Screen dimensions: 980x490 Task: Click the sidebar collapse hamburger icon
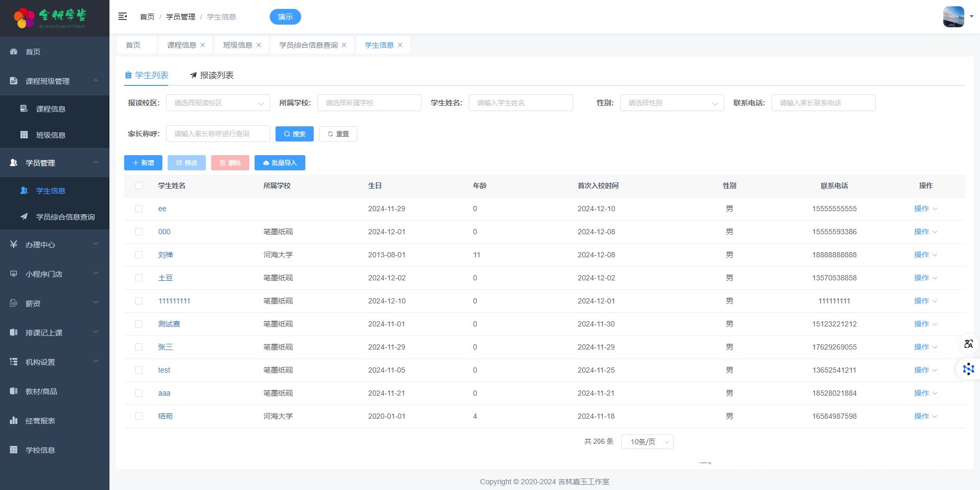click(123, 17)
